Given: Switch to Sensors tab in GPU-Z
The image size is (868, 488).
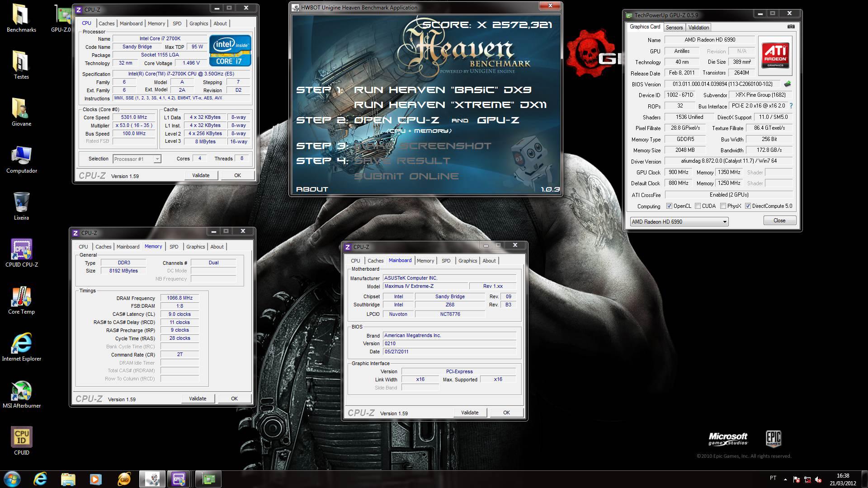Looking at the screenshot, I should click(674, 28).
